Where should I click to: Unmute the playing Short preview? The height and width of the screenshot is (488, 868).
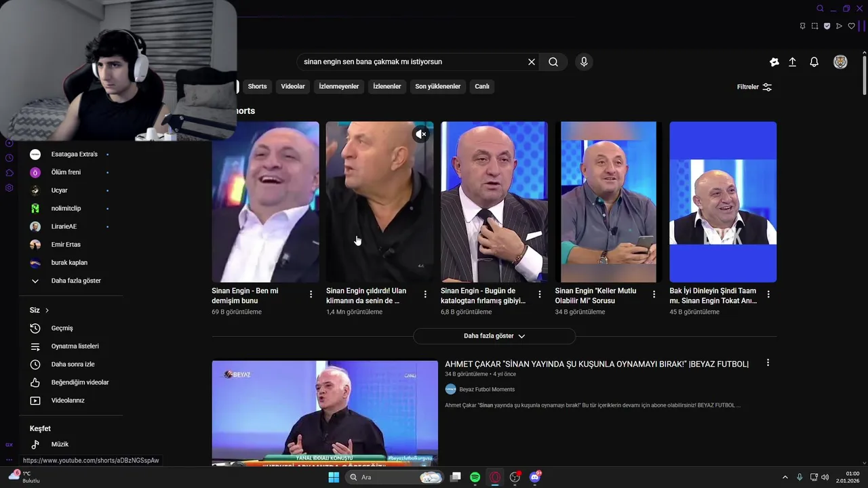point(421,134)
